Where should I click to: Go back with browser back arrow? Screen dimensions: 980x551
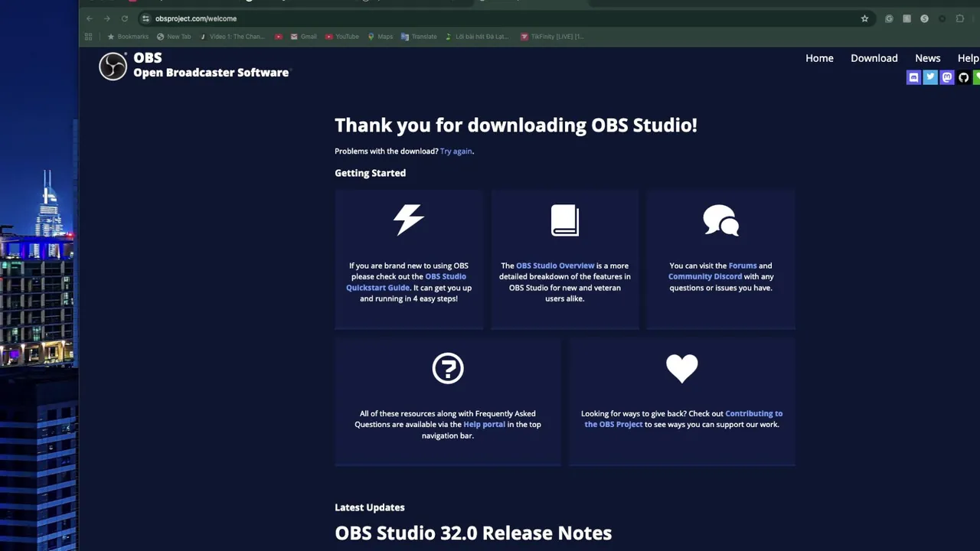[90, 18]
